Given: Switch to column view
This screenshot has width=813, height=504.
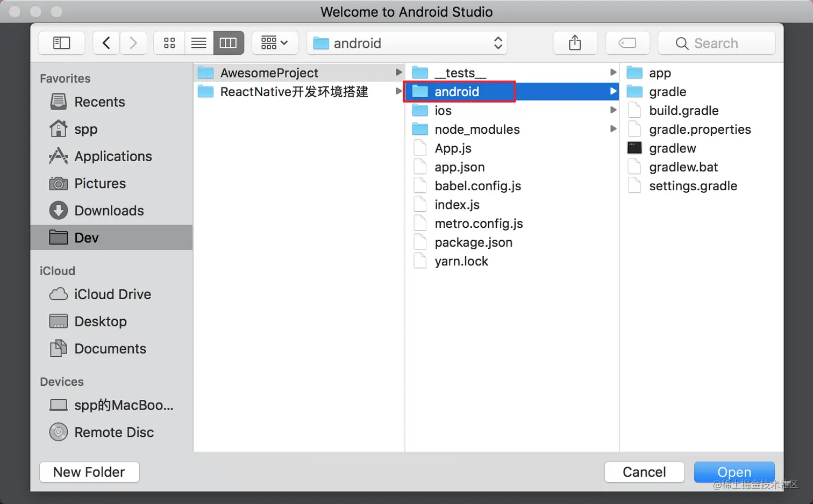Looking at the screenshot, I should [x=229, y=43].
